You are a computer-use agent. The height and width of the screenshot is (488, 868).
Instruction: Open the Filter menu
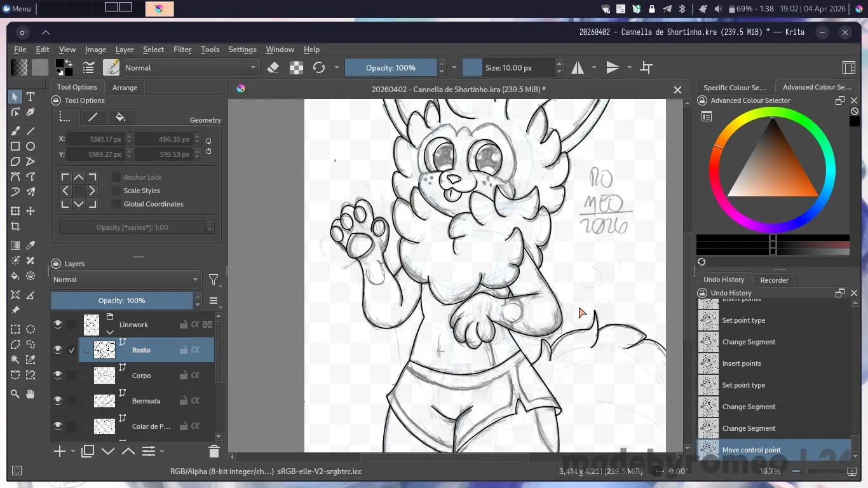[182, 50]
